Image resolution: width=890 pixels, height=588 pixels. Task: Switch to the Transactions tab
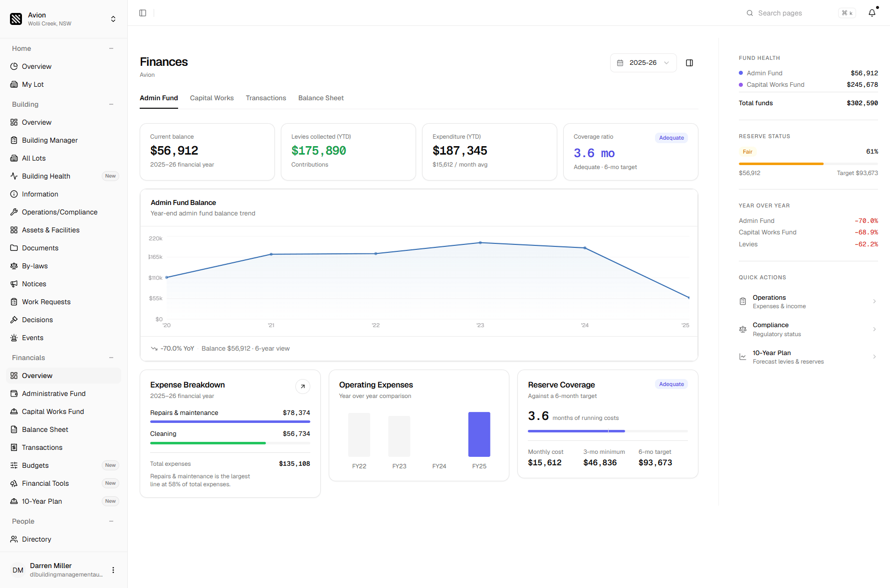click(x=266, y=98)
